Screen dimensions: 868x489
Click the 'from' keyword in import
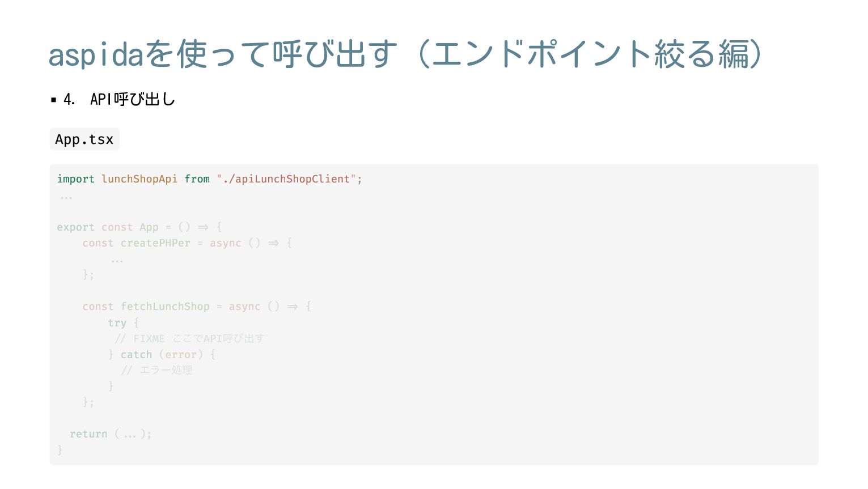point(197,179)
